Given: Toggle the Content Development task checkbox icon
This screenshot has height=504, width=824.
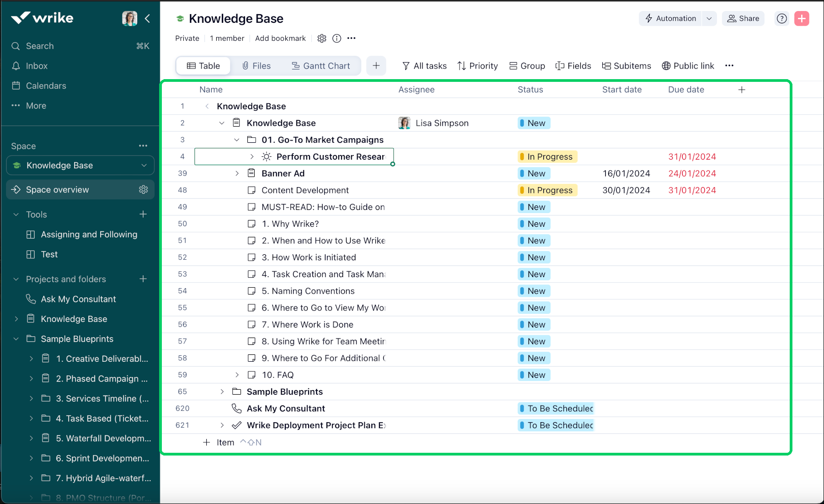Looking at the screenshot, I should coord(251,190).
